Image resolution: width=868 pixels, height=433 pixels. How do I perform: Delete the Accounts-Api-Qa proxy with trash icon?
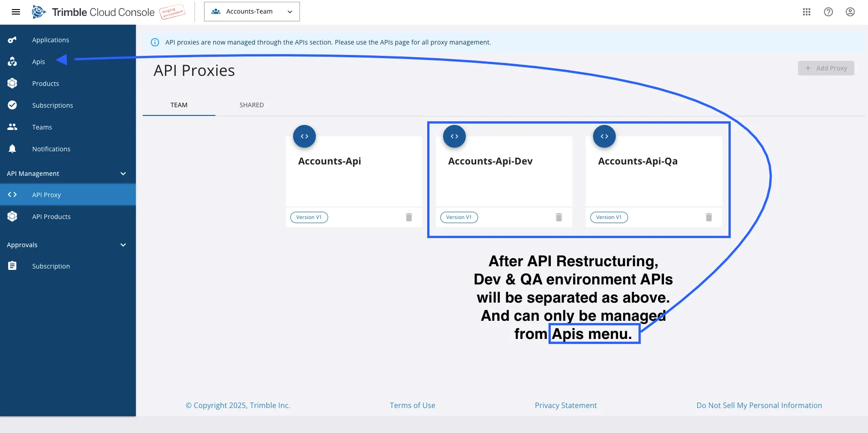pyautogui.click(x=709, y=217)
